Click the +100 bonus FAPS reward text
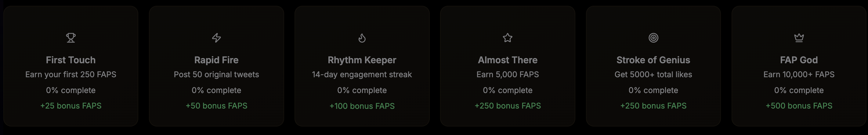The width and height of the screenshot is (868, 135). pos(362,106)
